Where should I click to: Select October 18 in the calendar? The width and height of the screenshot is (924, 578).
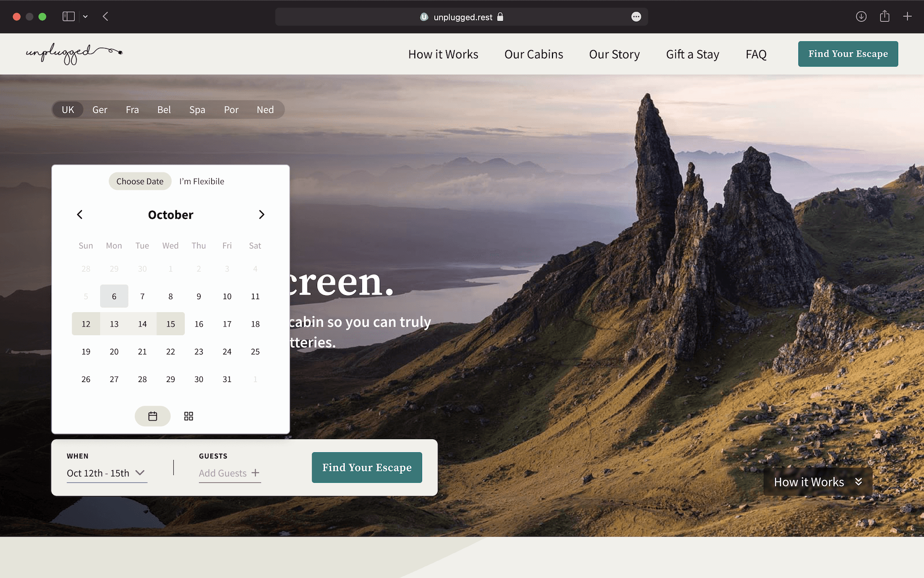[x=255, y=324]
